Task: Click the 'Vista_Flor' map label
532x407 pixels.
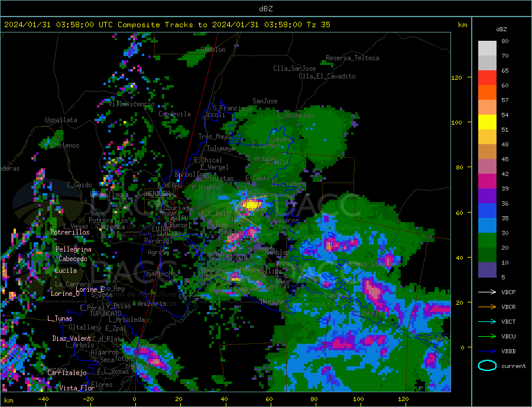Action: 77,388
